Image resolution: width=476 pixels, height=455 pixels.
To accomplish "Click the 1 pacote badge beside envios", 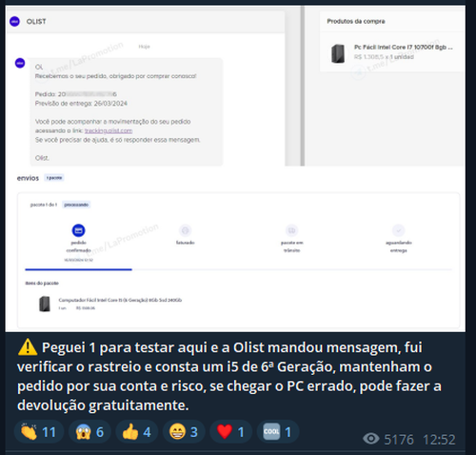I will 54,178.
